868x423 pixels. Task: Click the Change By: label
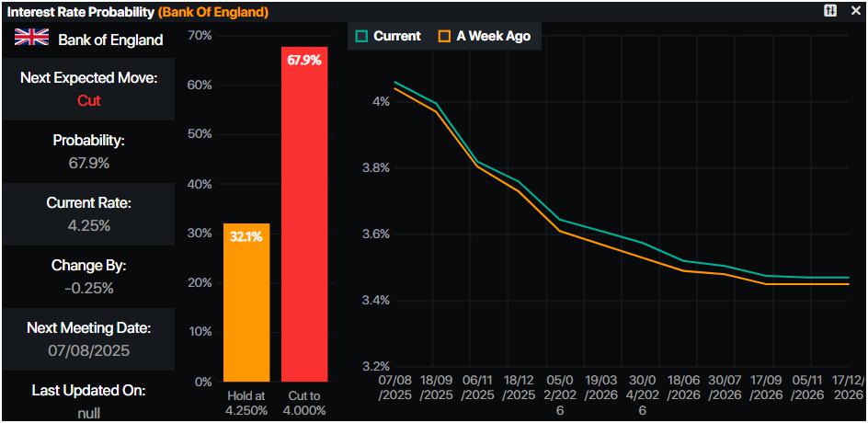(88, 265)
